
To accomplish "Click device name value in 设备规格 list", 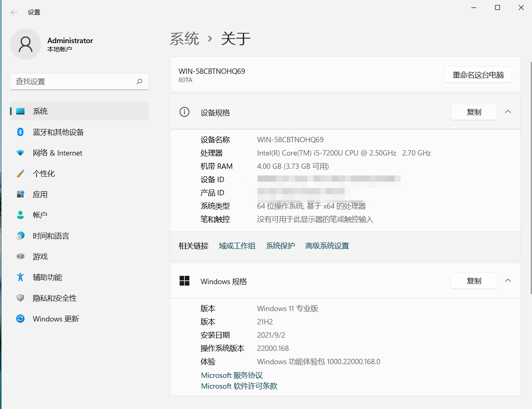I will [x=290, y=140].
